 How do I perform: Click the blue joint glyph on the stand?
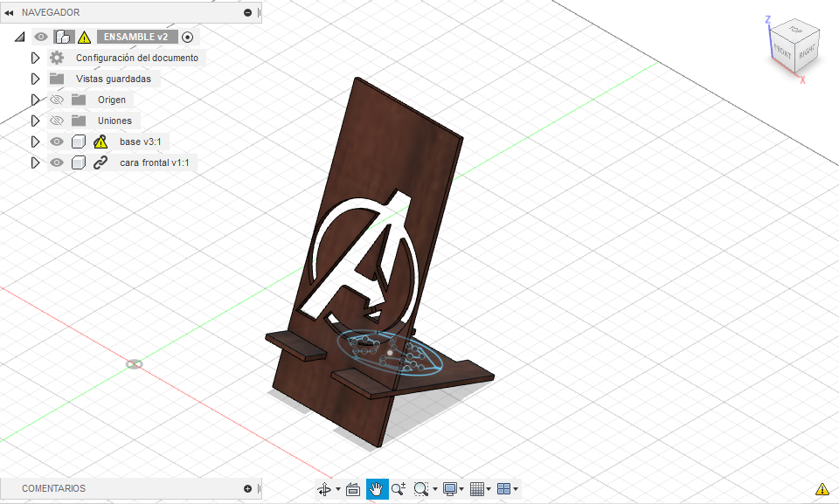[390, 353]
